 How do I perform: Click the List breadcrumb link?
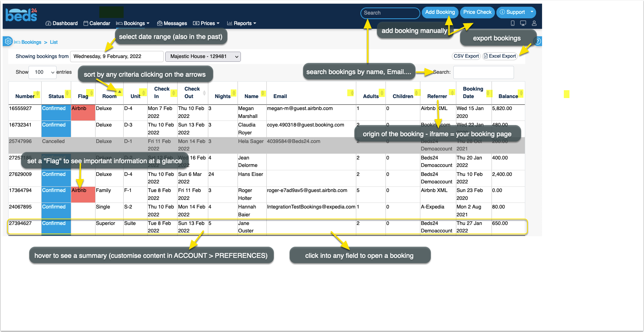pos(54,42)
